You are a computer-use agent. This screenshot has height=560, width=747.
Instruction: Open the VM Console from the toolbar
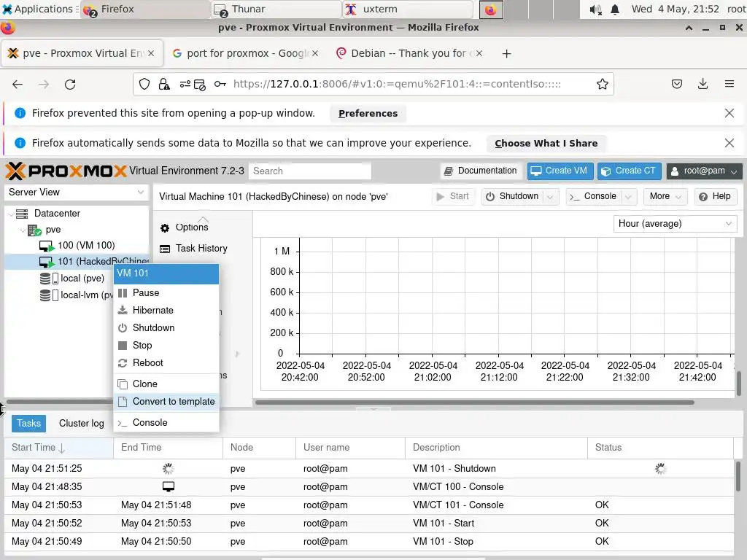[594, 196]
